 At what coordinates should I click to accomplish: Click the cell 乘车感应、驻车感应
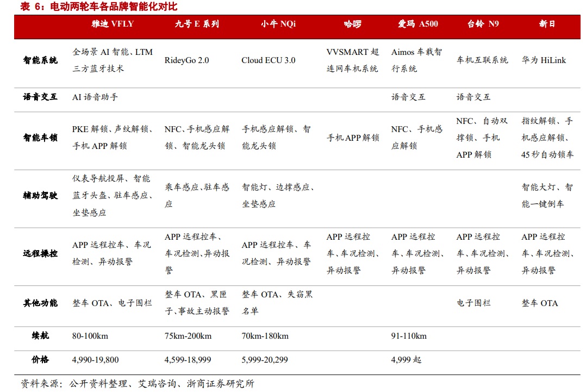pyautogui.click(x=197, y=195)
